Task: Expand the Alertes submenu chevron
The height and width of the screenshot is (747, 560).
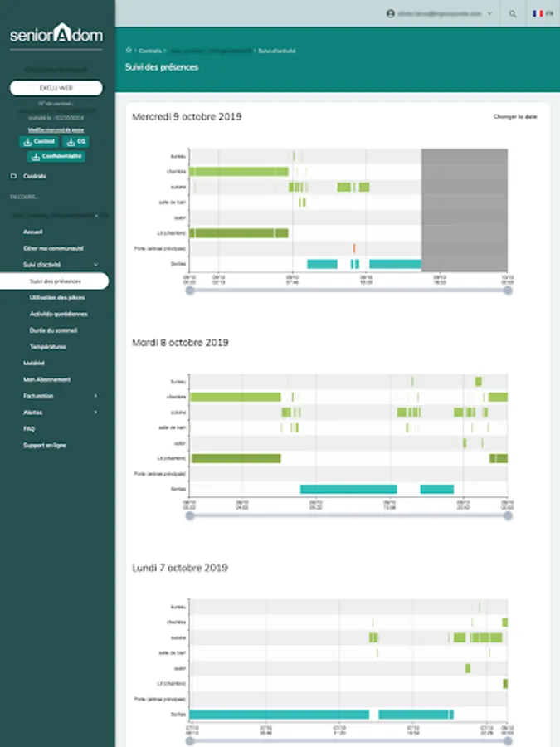Action: click(95, 412)
